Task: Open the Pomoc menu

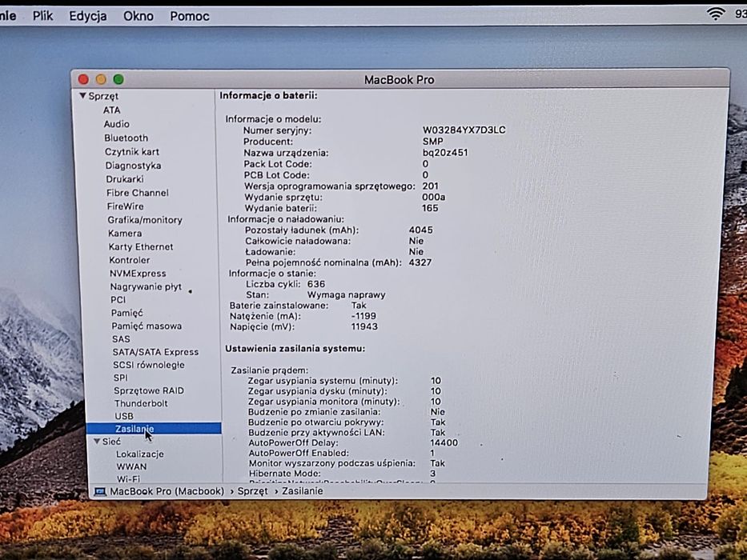Action: 190,16
